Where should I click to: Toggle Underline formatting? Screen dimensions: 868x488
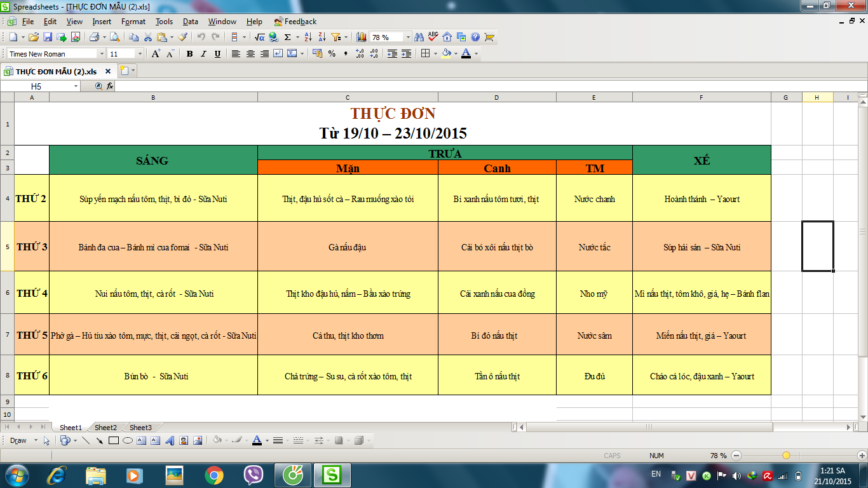[x=217, y=54]
